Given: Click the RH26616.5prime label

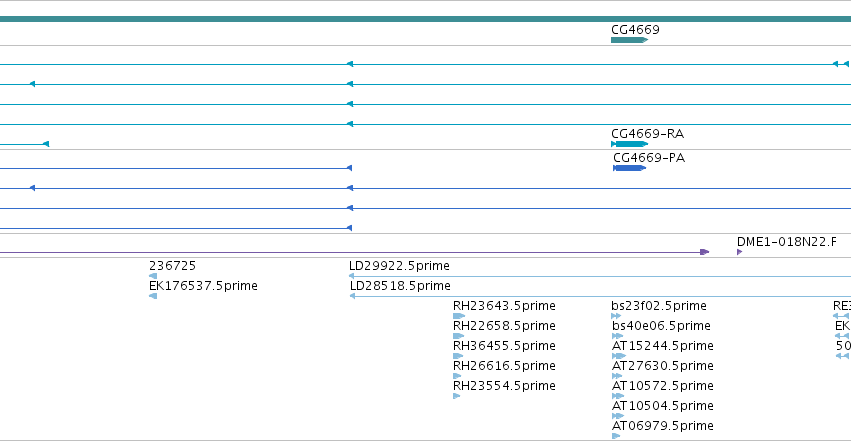Looking at the screenshot, I should pos(504,366).
